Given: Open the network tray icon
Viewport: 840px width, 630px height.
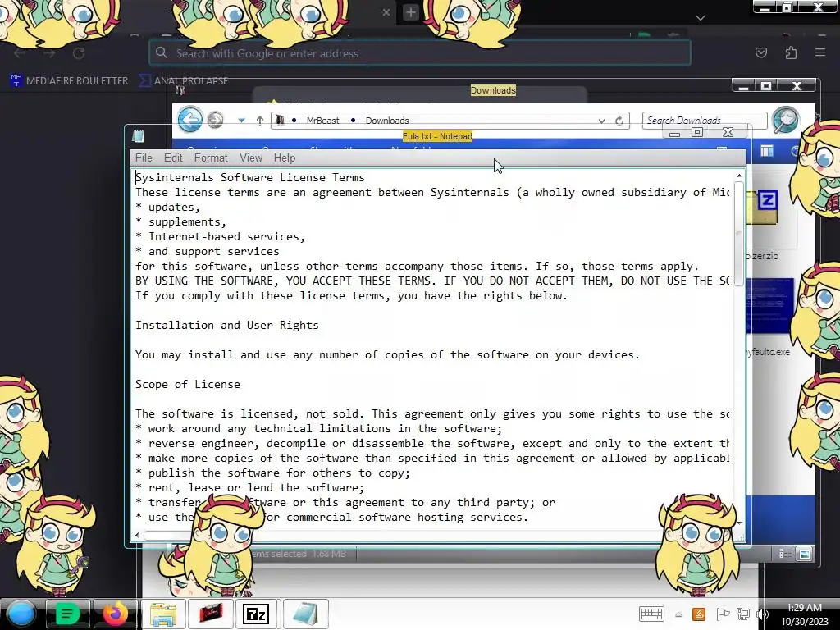Looking at the screenshot, I should click(742, 614).
